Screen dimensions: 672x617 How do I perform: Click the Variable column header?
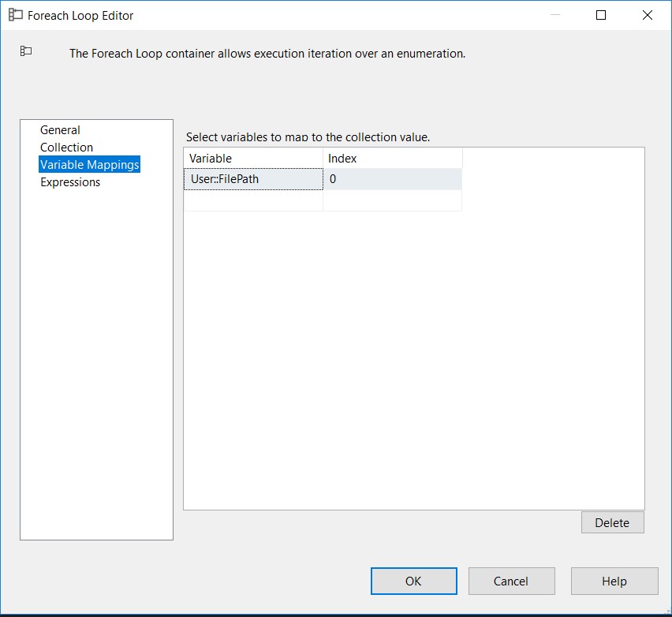coord(253,159)
